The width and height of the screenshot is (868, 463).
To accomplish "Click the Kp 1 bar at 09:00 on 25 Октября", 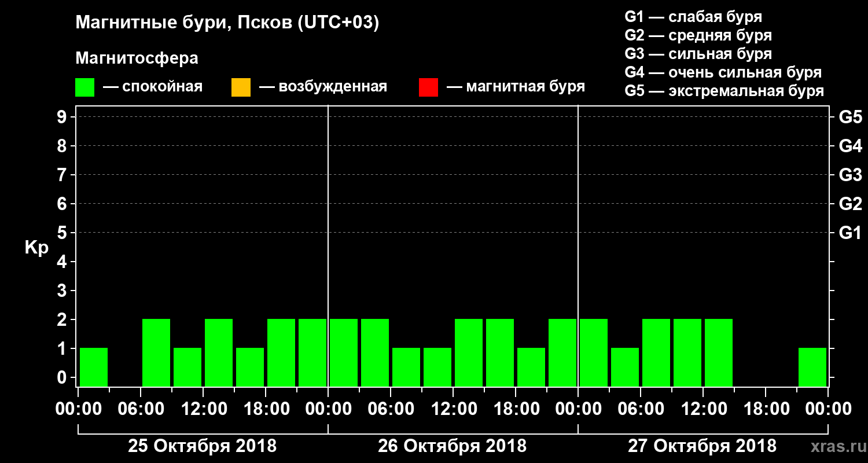I will pos(187,367).
